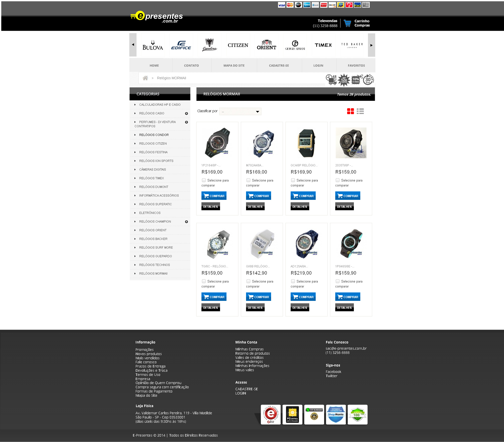Open the shopping cart icon

(x=347, y=23)
